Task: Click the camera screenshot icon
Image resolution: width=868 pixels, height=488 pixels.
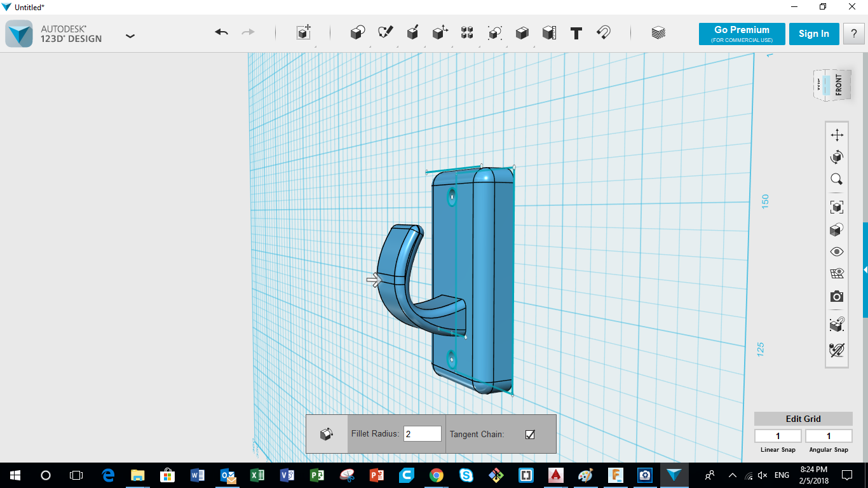Action: coord(837,297)
